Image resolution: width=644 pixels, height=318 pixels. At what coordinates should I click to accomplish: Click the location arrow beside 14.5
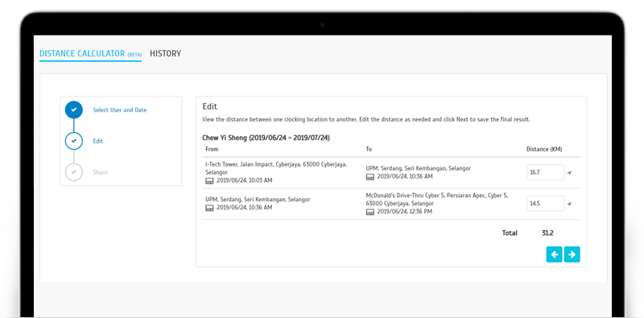tap(569, 204)
